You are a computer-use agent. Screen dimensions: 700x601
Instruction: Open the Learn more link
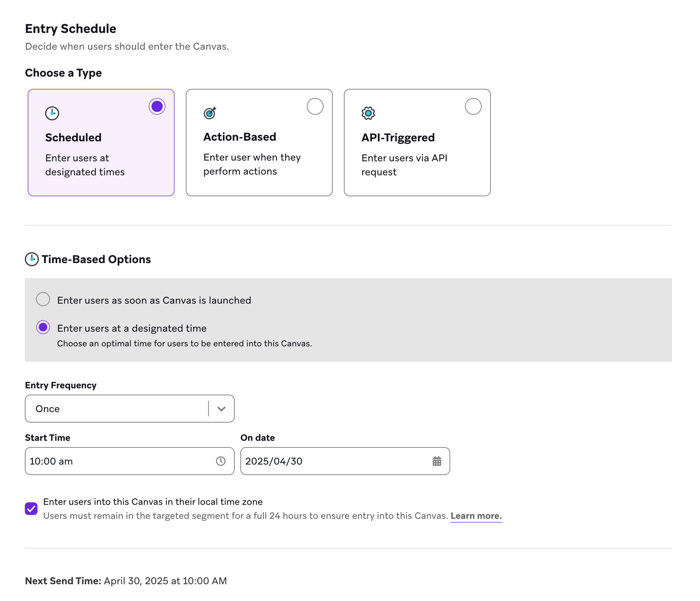pos(476,516)
